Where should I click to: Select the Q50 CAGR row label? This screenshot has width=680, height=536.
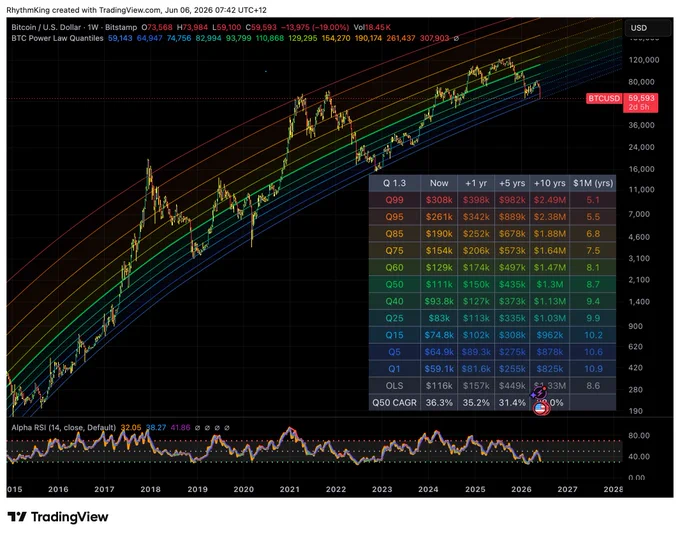394,402
